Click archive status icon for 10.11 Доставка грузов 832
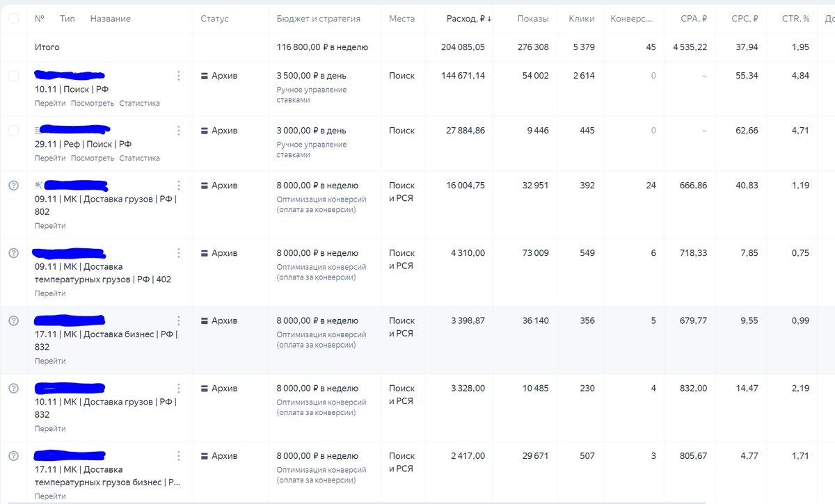The image size is (835, 504). [x=205, y=388]
